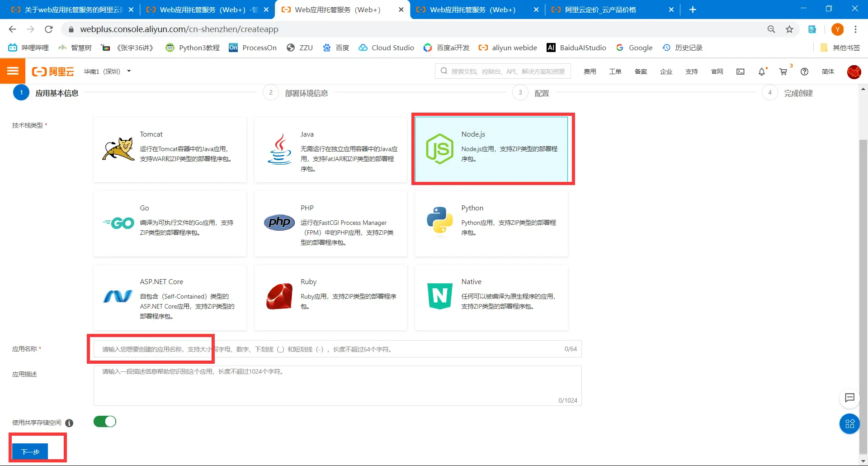Open the CloudShell terminal icon
Image resolution: width=868 pixels, height=466 pixels.
pos(740,71)
